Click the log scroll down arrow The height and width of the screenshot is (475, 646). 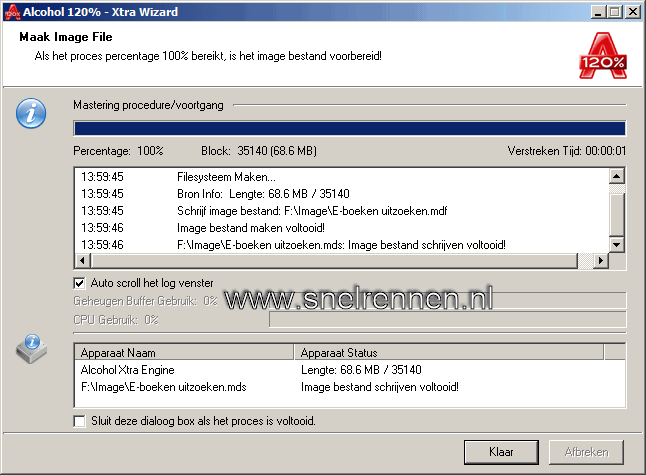click(617, 245)
